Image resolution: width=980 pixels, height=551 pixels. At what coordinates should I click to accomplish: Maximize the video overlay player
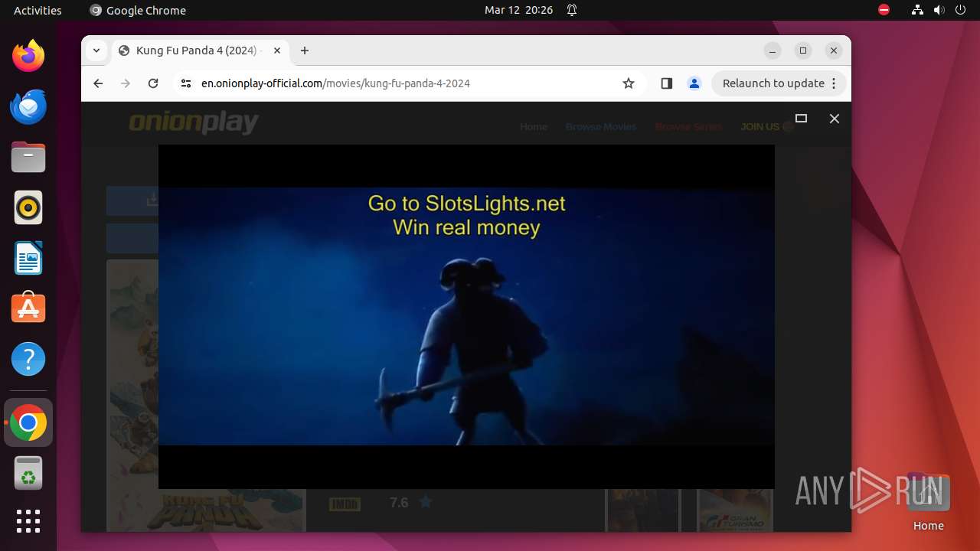tap(802, 119)
